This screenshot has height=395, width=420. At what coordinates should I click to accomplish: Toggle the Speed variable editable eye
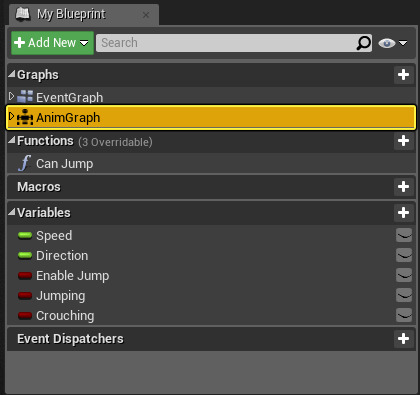point(404,235)
